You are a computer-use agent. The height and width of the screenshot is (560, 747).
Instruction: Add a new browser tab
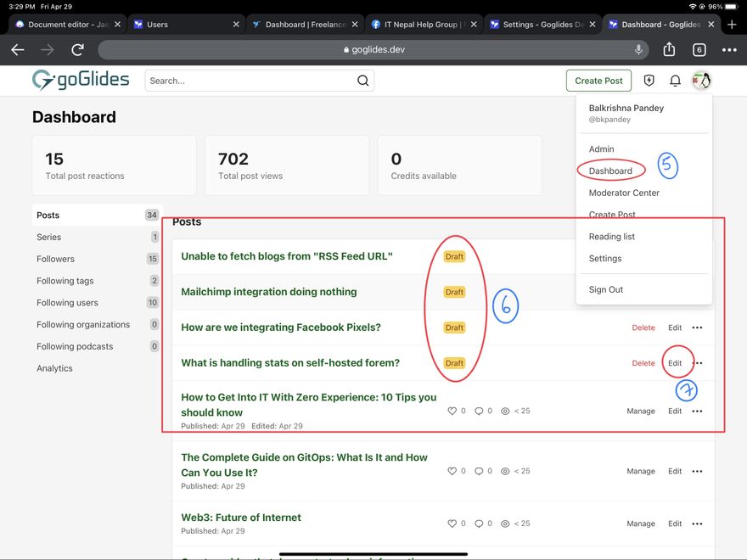(x=732, y=25)
